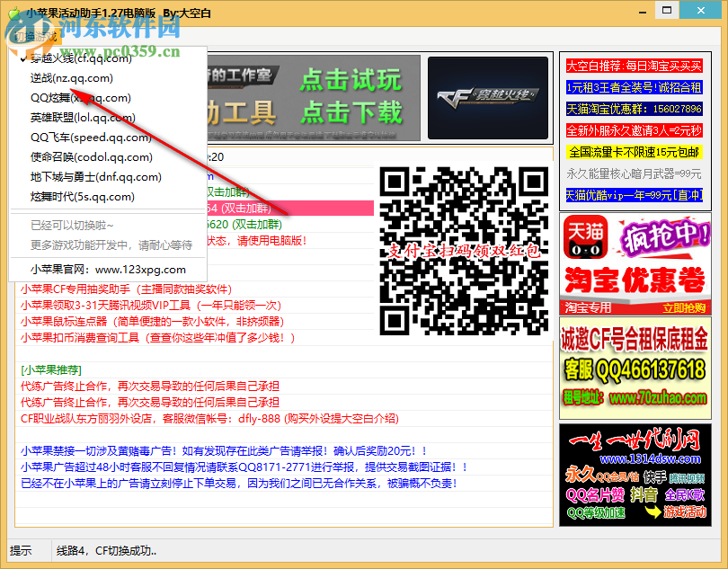Viewport: 728px width, 569px height.
Task: Click the 提示 status bar label
Action: click(x=21, y=551)
